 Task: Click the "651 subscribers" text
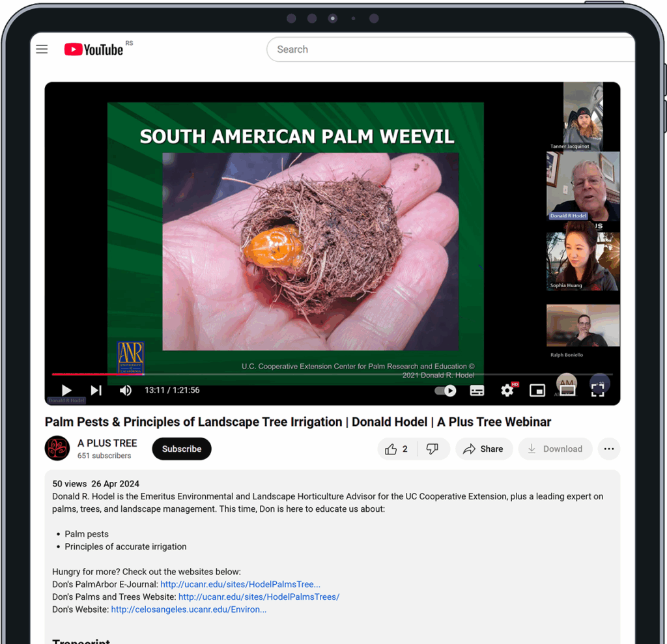104,456
